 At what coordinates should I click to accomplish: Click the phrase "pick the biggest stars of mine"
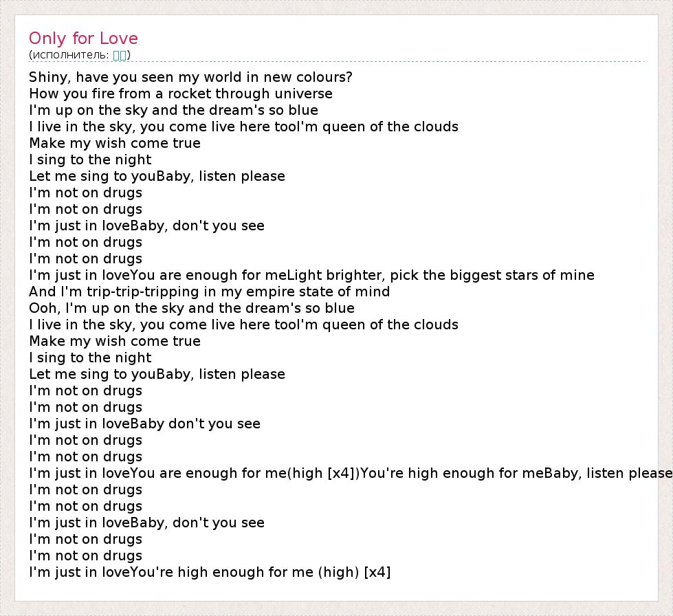tap(495, 275)
